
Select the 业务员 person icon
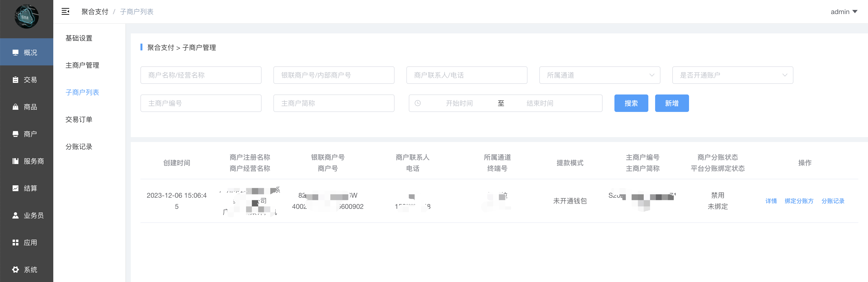[x=15, y=215]
